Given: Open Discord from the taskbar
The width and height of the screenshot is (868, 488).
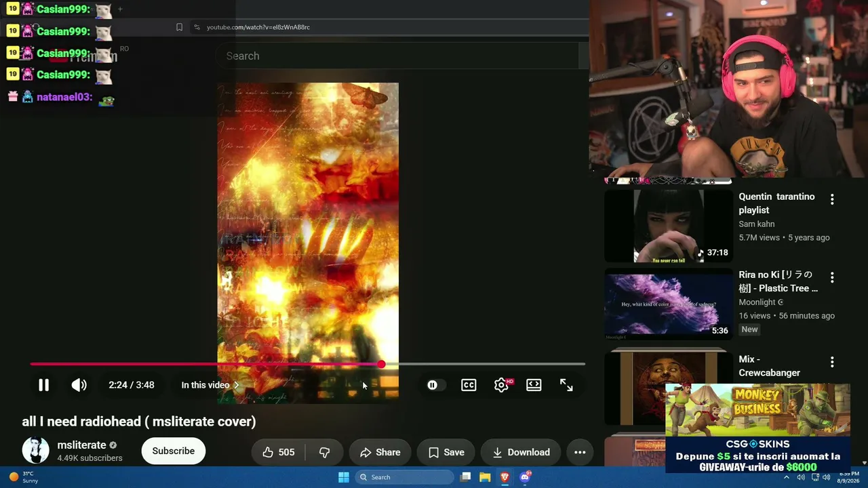Looking at the screenshot, I should coord(525,477).
